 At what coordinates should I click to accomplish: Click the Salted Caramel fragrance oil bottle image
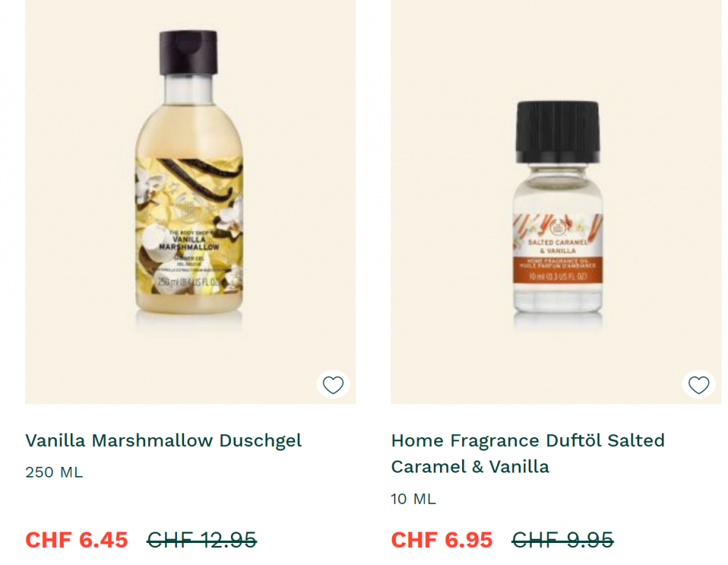pos(557,212)
